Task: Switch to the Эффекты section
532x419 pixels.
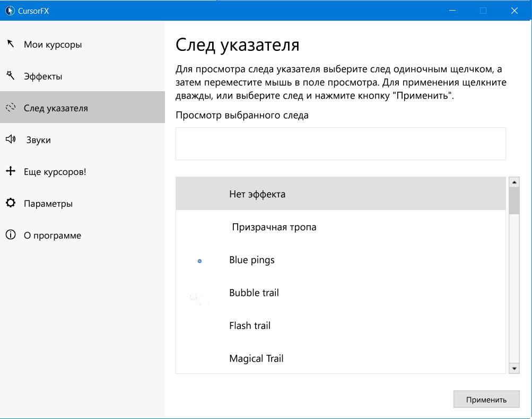Action: [82, 76]
